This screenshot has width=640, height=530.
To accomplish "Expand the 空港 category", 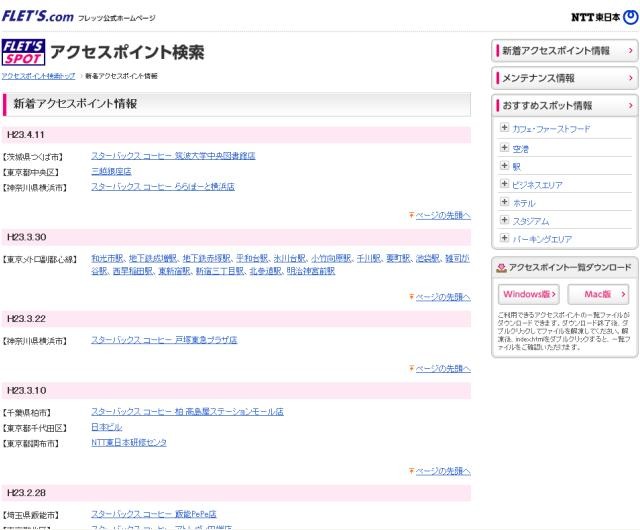I will 504,148.
